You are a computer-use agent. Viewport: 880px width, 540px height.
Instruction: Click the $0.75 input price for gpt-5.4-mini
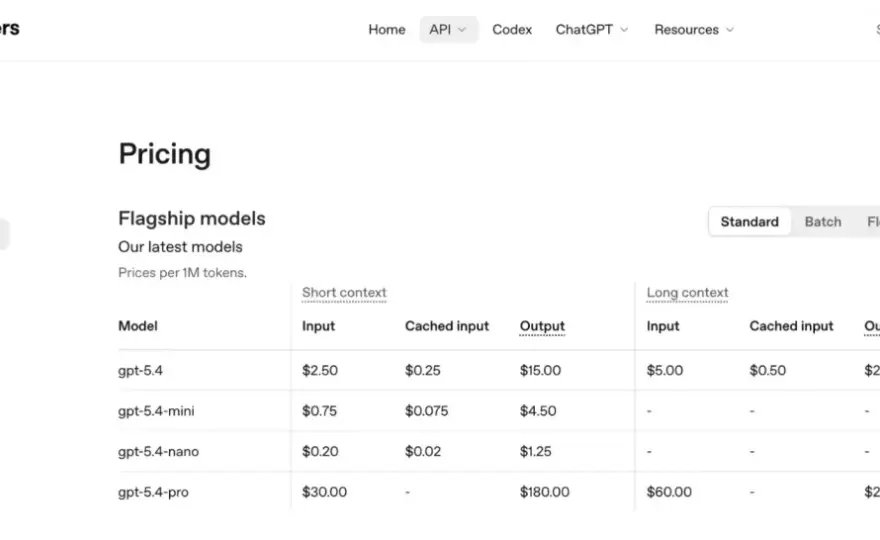click(x=319, y=411)
